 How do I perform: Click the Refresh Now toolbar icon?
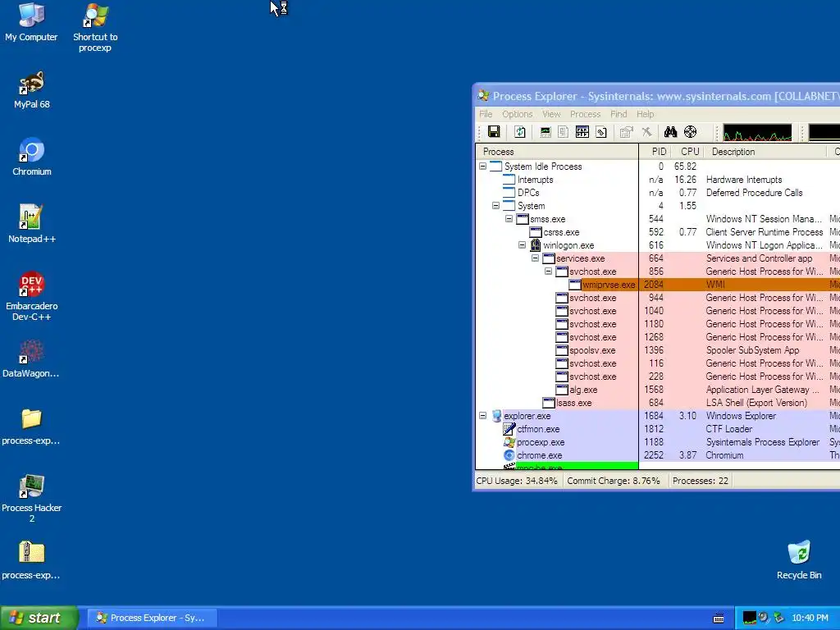pos(519,132)
